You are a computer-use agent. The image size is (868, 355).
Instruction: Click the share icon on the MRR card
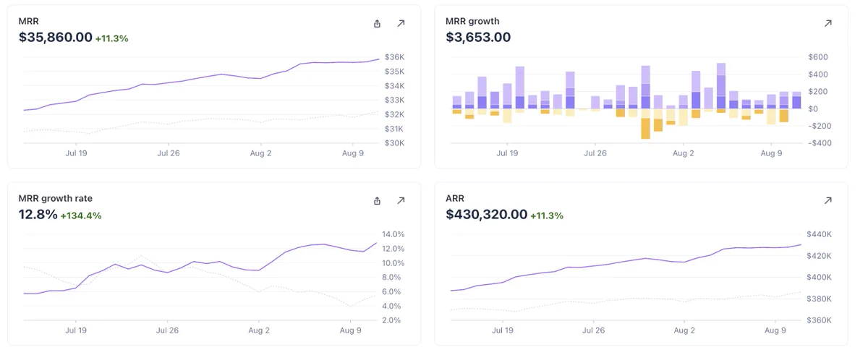tap(377, 24)
